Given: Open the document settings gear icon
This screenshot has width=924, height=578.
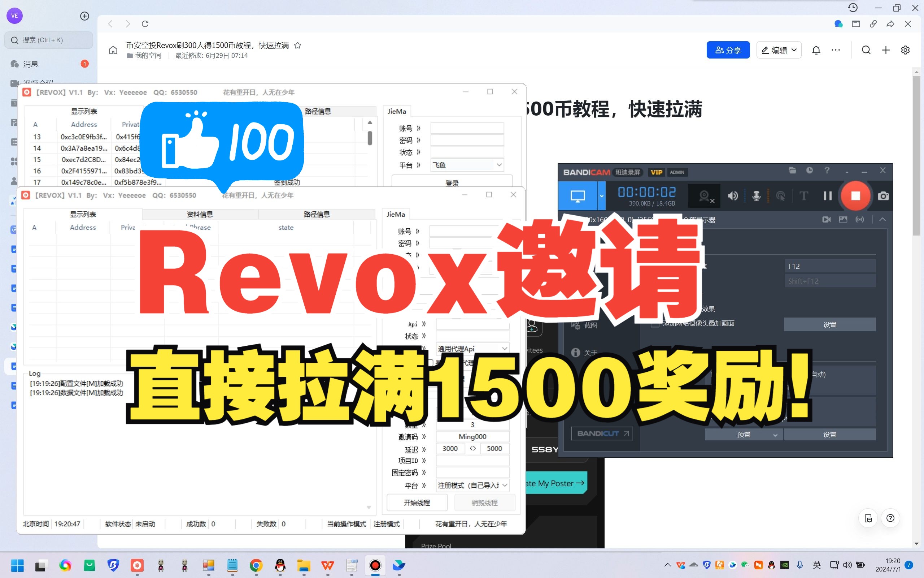Looking at the screenshot, I should click(905, 50).
